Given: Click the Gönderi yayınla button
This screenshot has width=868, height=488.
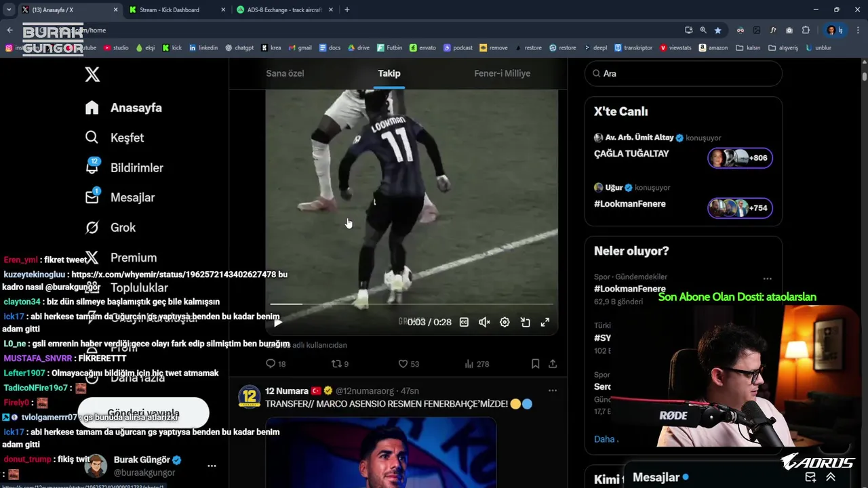Looking at the screenshot, I should (x=144, y=413).
